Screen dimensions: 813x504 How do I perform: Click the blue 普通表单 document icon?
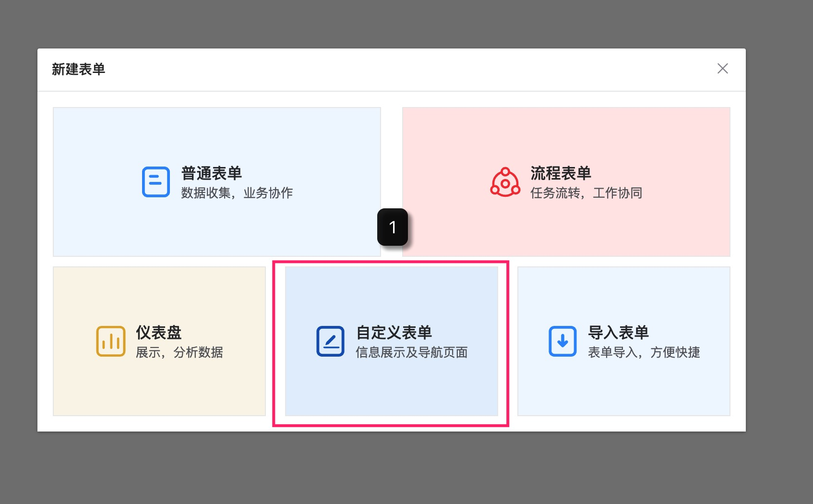(156, 182)
